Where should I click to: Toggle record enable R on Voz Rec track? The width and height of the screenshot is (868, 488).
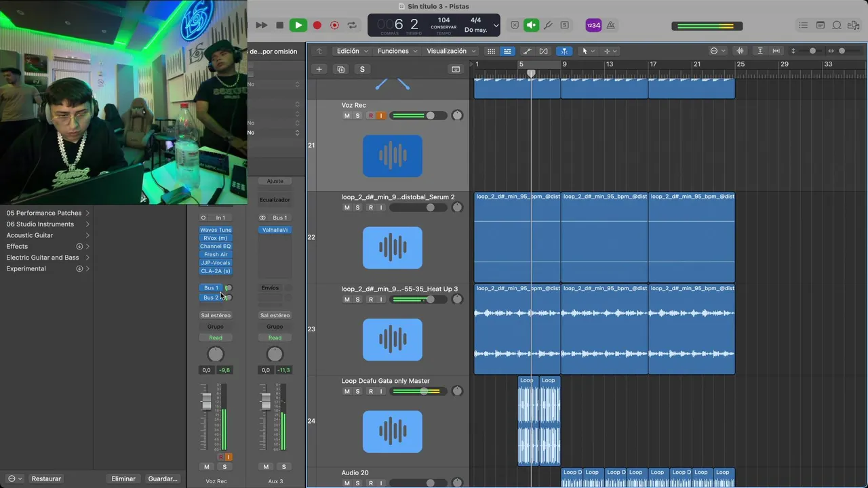[370, 116]
